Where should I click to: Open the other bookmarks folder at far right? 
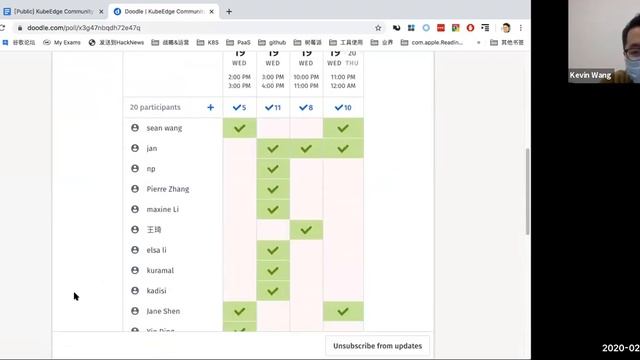pyautogui.click(x=507, y=42)
